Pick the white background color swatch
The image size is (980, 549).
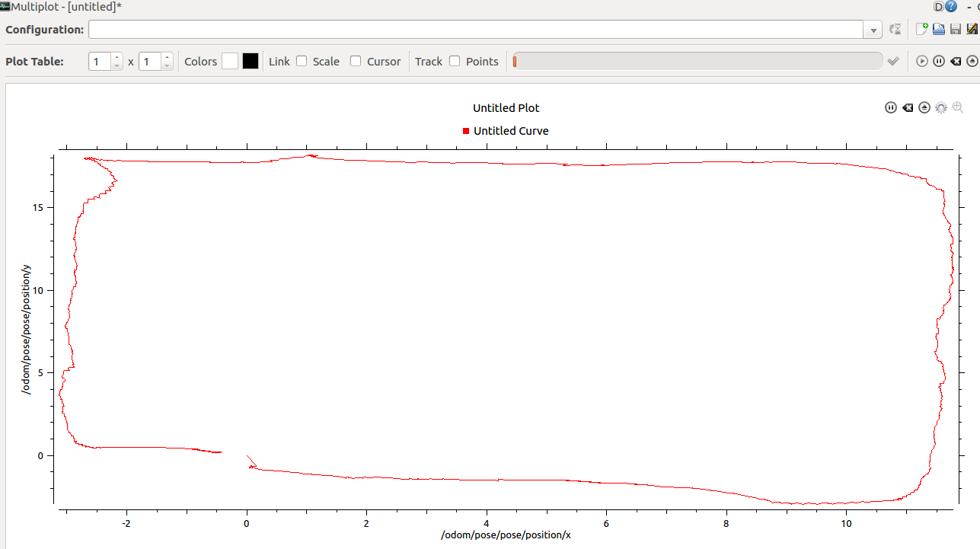click(230, 62)
